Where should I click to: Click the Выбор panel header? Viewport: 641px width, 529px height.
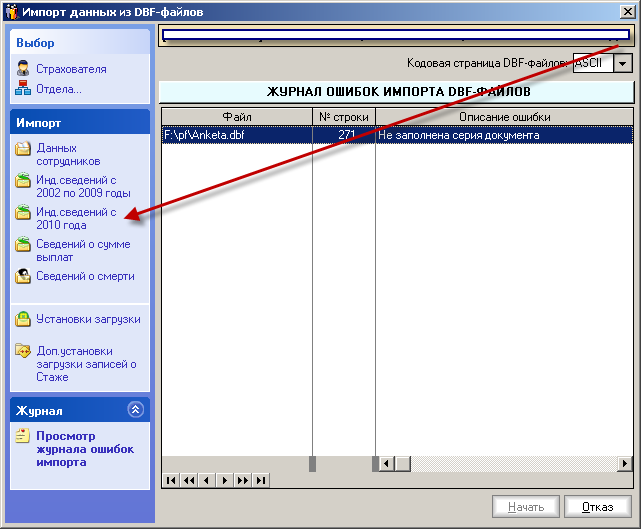tap(80, 42)
